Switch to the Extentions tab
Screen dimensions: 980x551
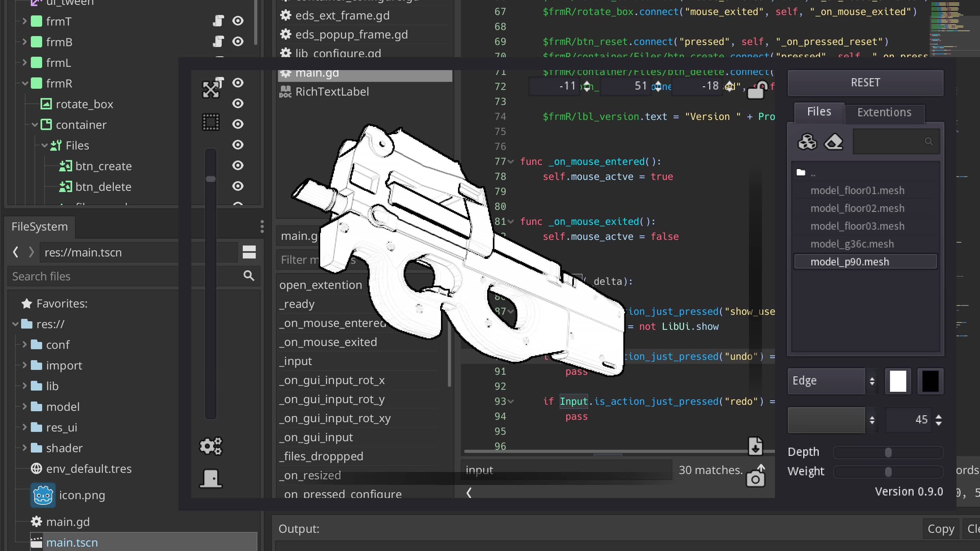884,112
